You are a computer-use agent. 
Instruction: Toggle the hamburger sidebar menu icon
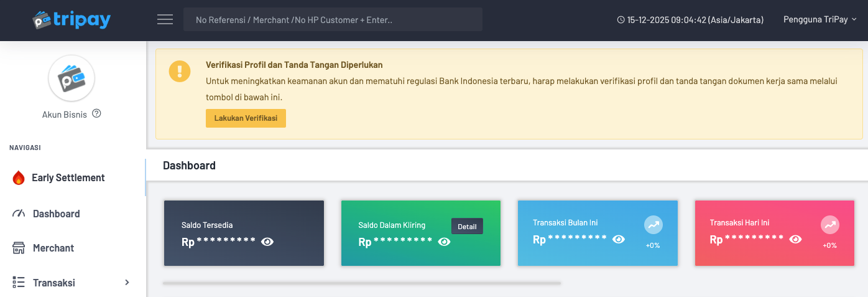165,20
